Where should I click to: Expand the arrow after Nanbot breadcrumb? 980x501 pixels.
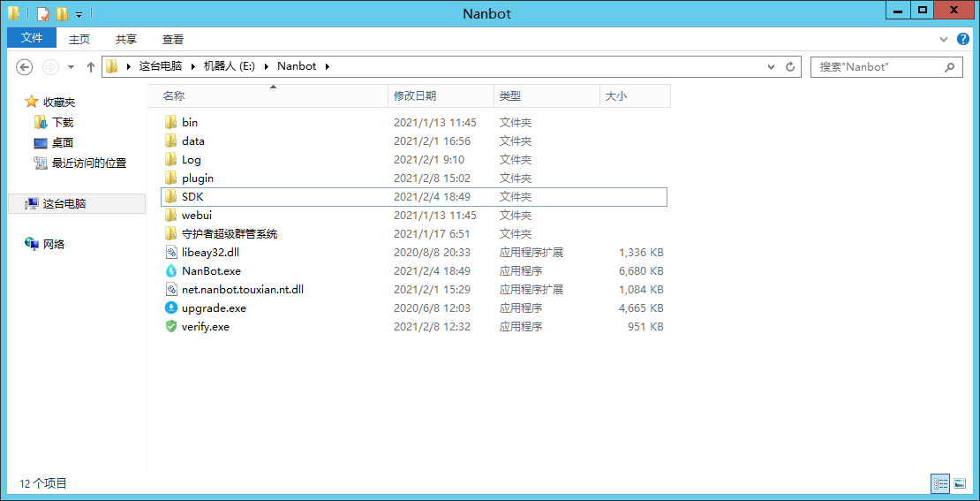coord(328,66)
